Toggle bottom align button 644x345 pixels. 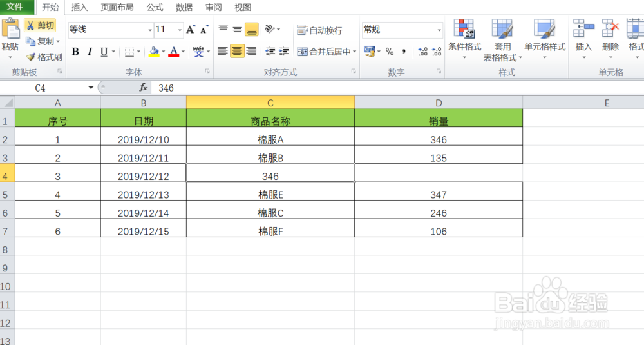coord(251,29)
